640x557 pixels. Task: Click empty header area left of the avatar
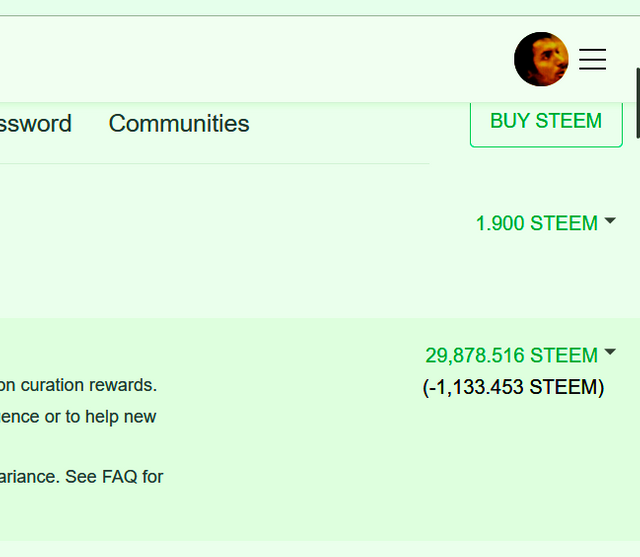(250, 59)
